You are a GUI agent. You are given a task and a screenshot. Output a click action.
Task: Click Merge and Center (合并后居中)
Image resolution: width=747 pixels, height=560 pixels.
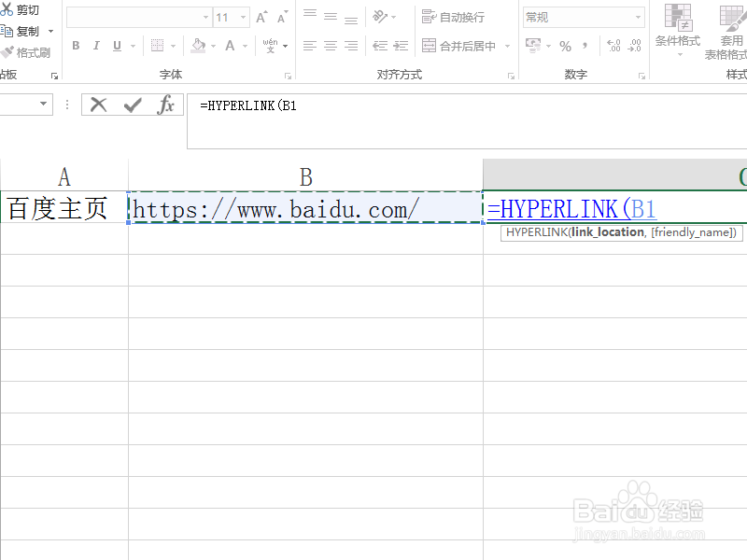pos(458,46)
